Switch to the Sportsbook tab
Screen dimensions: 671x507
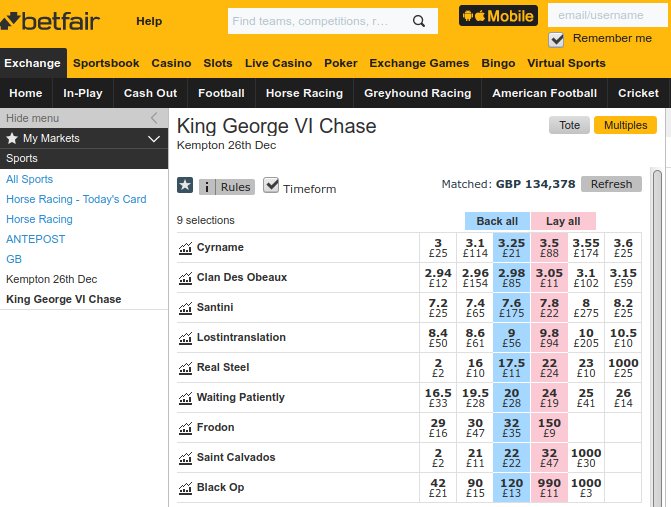coord(106,63)
